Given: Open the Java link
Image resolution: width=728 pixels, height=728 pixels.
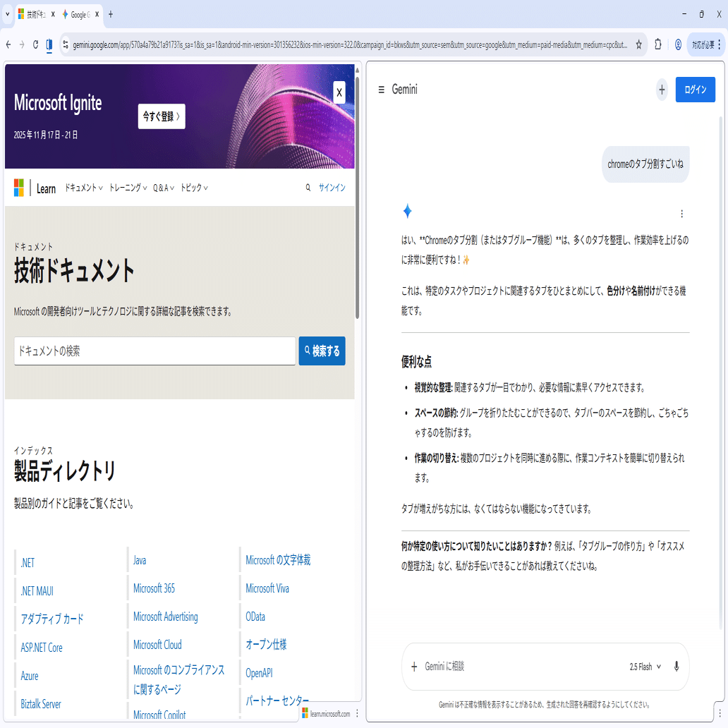Looking at the screenshot, I should click(140, 560).
